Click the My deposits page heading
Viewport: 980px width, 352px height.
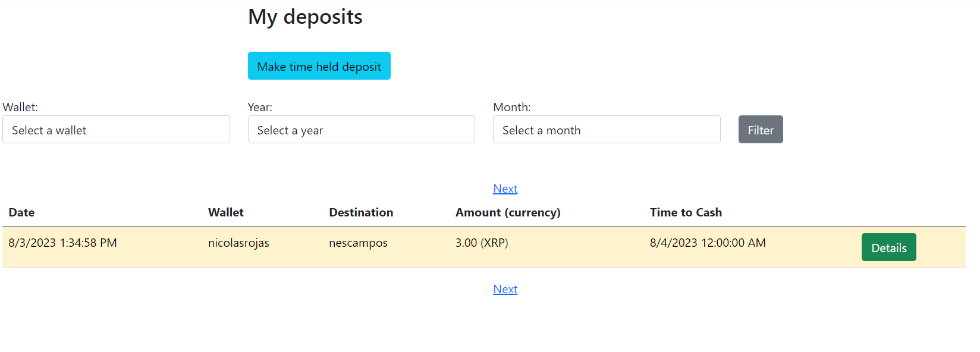click(305, 17)
